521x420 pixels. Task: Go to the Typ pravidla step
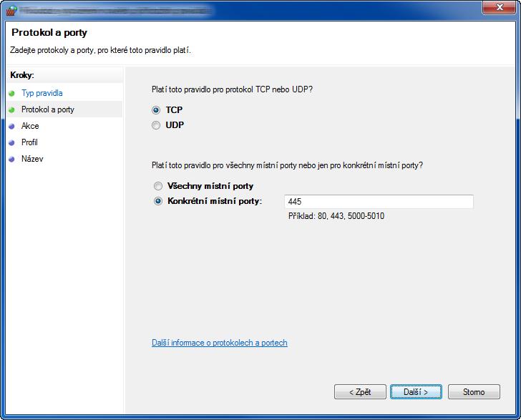[42, 93]
